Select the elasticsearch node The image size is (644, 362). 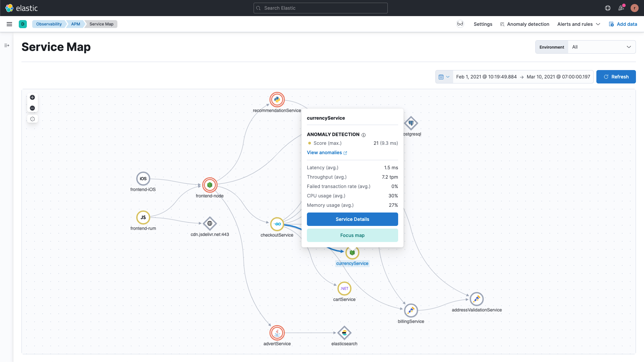pos(344,333)
